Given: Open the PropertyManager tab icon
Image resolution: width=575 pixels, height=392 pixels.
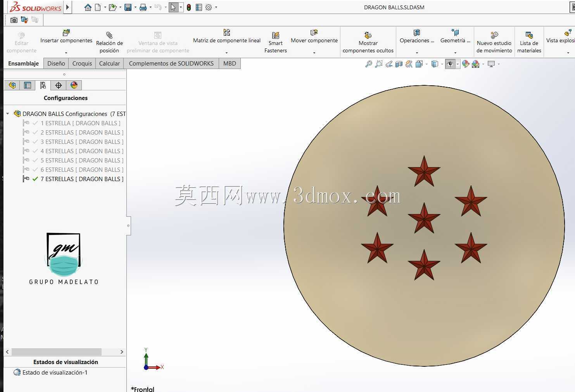Looking at the screenshot, I should pyautogui.click(x=28, y=85).
